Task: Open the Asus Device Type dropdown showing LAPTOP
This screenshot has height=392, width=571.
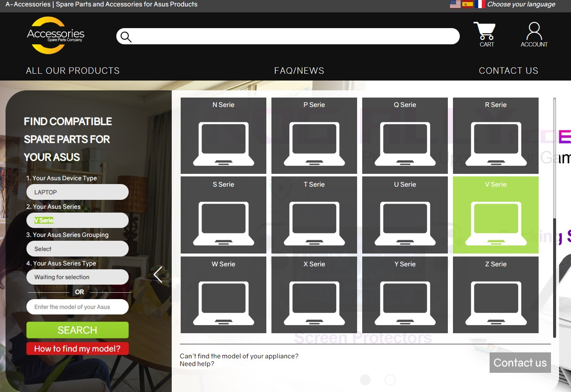Action: 78,192
